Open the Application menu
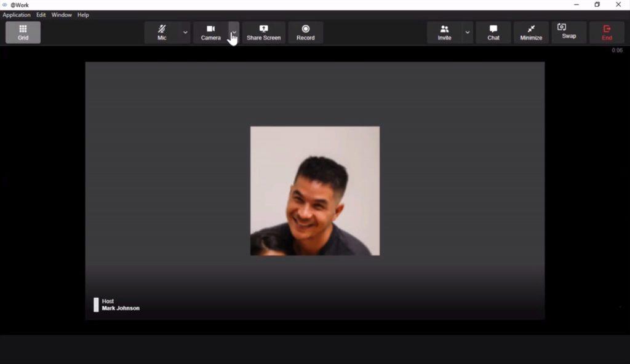Viewport: 630px width, 364px height. point(17,15)
